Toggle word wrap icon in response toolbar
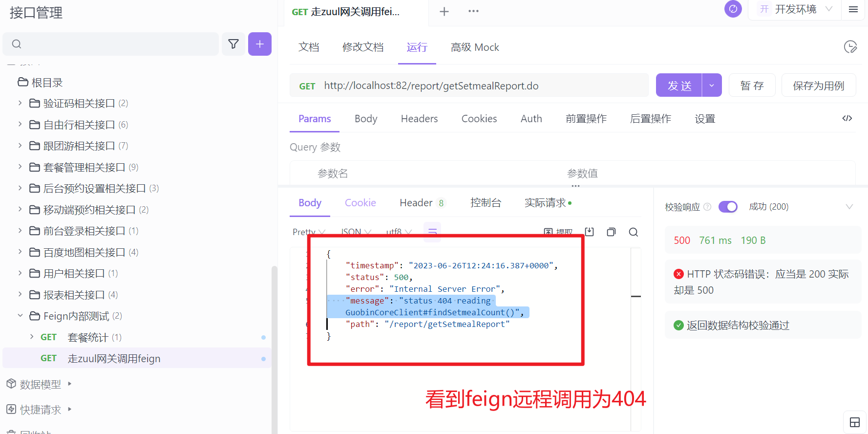Viewport: 868px width, 434px height. pyautogui.click(x=432, y=232)
